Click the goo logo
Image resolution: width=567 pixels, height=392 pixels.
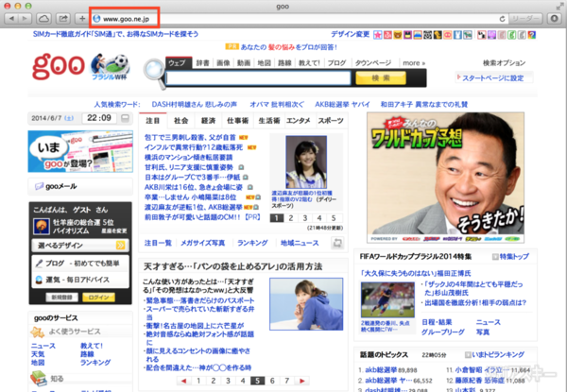(59, 66)
